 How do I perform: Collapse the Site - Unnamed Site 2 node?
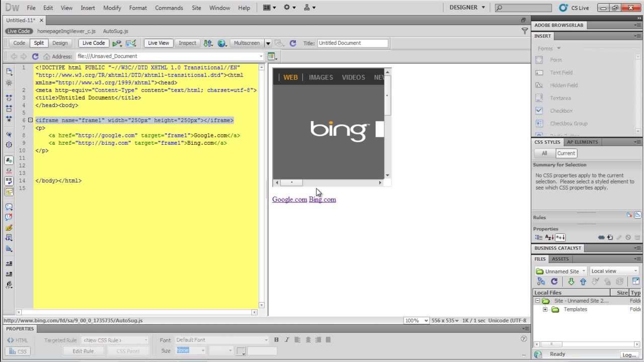click(x=537, y=301)
